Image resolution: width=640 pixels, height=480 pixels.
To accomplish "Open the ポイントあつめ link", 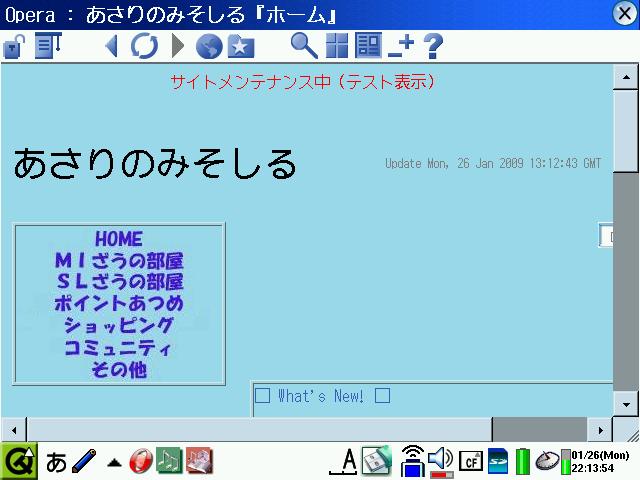I will point(119,303).
